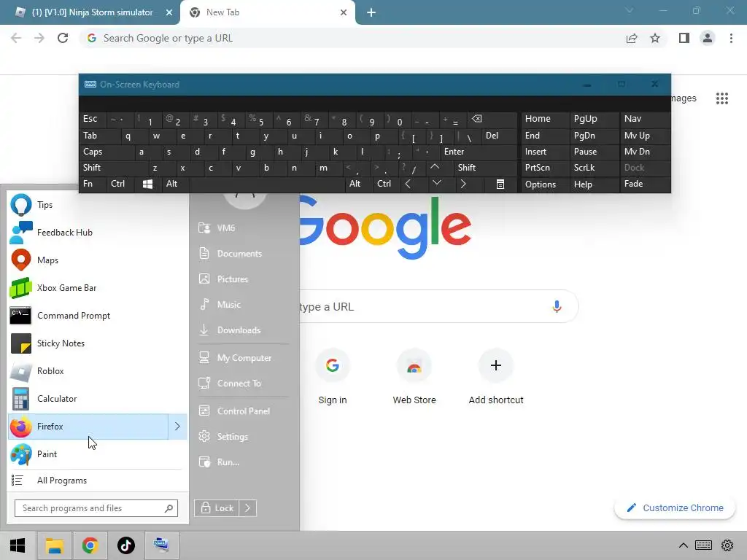Show hidden system tray icons
747x560 pixels.
pos(683,545)
